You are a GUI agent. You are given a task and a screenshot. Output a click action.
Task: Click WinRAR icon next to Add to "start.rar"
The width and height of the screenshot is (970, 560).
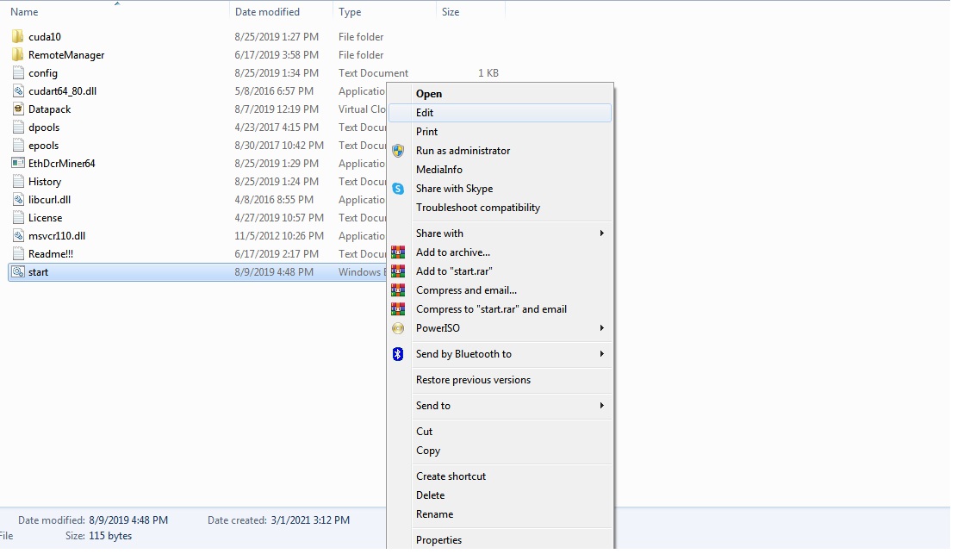click(398, 271)
